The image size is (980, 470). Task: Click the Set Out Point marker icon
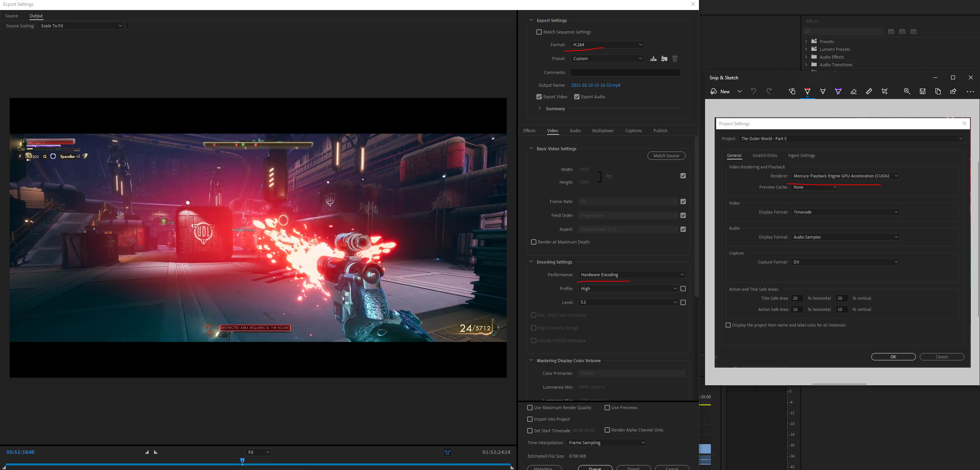(156, 452)
